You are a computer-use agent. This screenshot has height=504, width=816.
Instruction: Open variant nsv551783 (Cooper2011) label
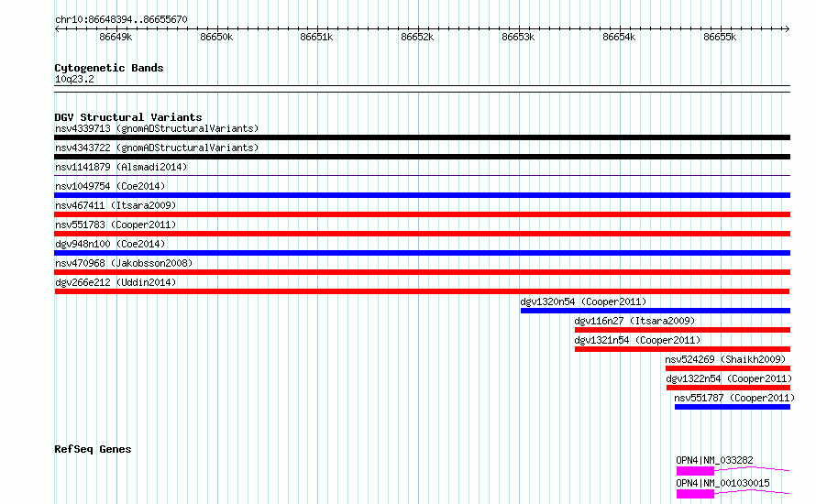(116, 225)
